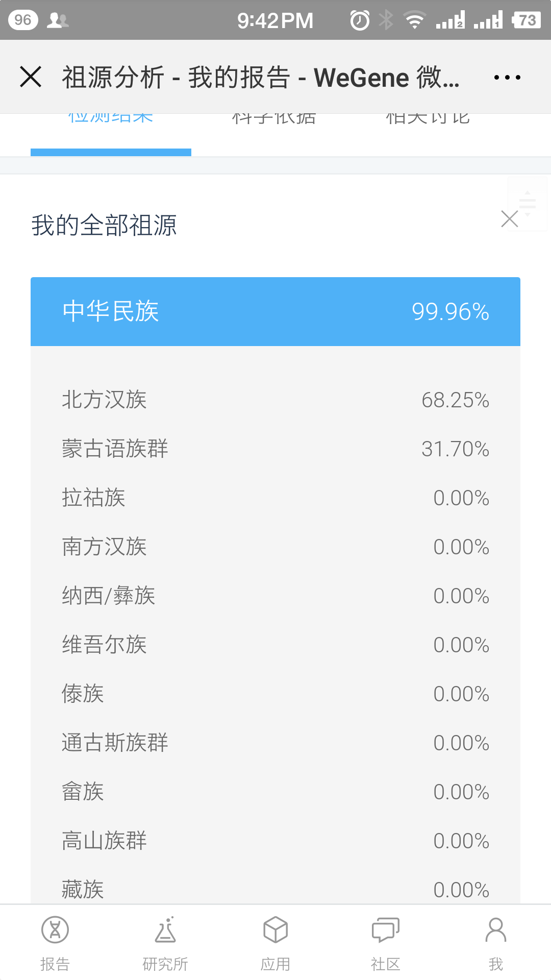Viewport: 551px width, 980px height.
Task: Tap the 高山族群 row
Action: coord(275,841)
